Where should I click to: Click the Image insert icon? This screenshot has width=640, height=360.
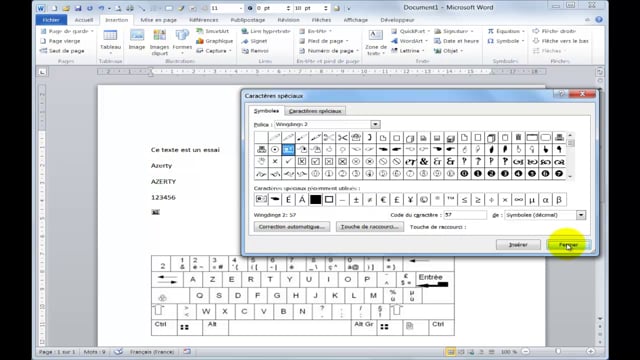pos(137,40)
